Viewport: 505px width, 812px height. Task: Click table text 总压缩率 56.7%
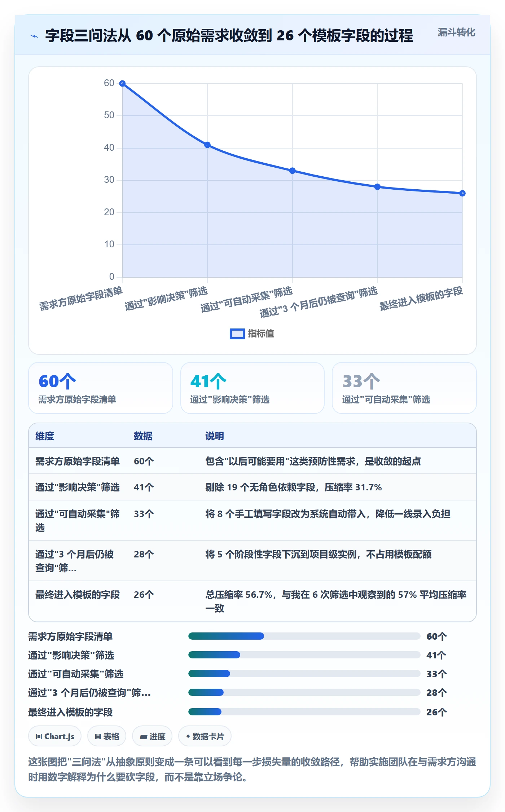point(239,595)
